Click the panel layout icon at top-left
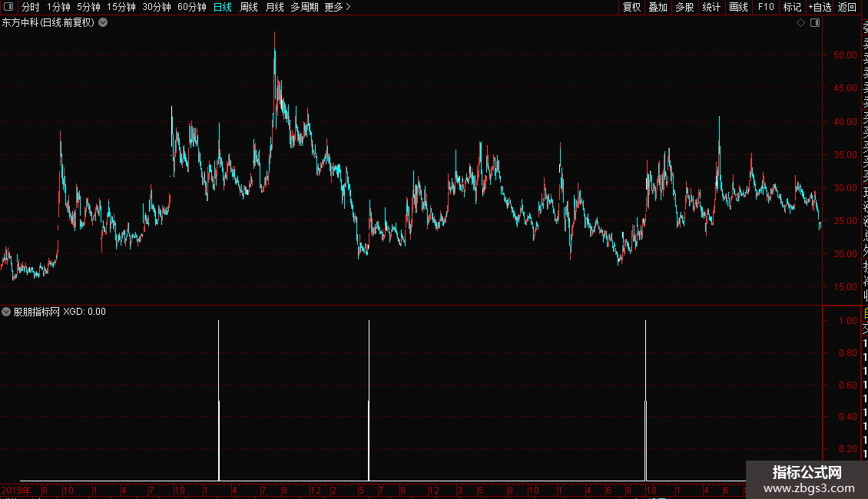This screenshot has width=868, height=499. tap(8, 7)
